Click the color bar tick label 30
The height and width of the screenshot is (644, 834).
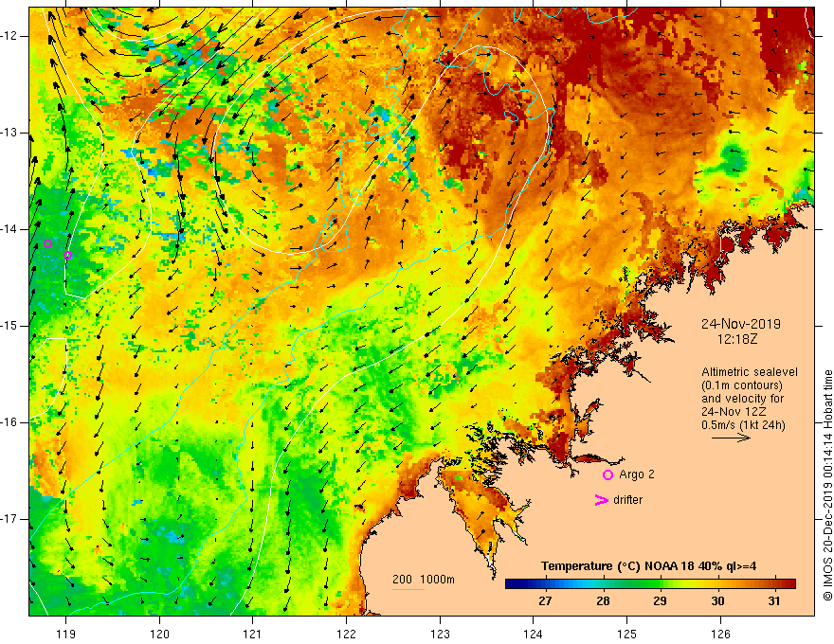(717, 601)
